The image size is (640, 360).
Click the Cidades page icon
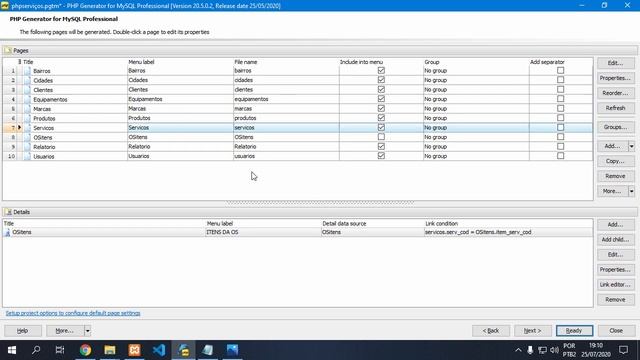(x=27, y=80)
